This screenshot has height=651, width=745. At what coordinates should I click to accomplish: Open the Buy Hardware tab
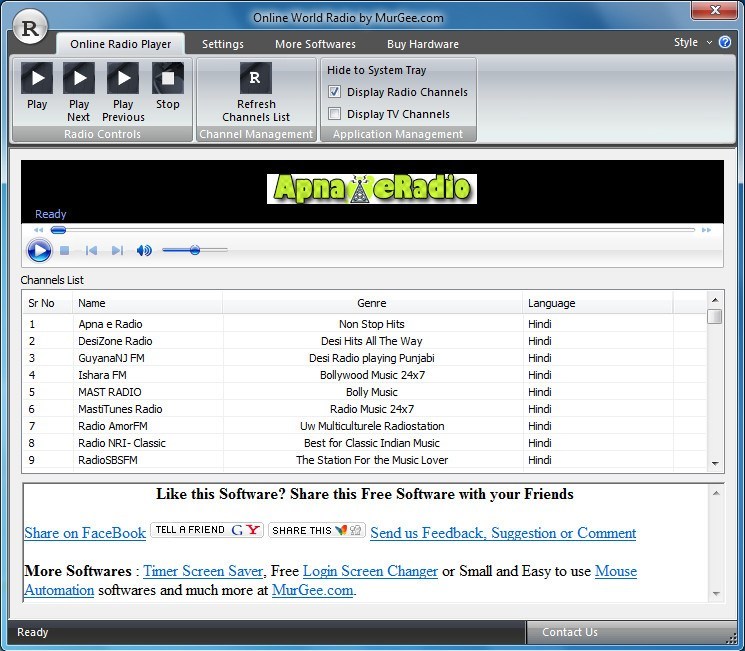(x=422, y=44)
